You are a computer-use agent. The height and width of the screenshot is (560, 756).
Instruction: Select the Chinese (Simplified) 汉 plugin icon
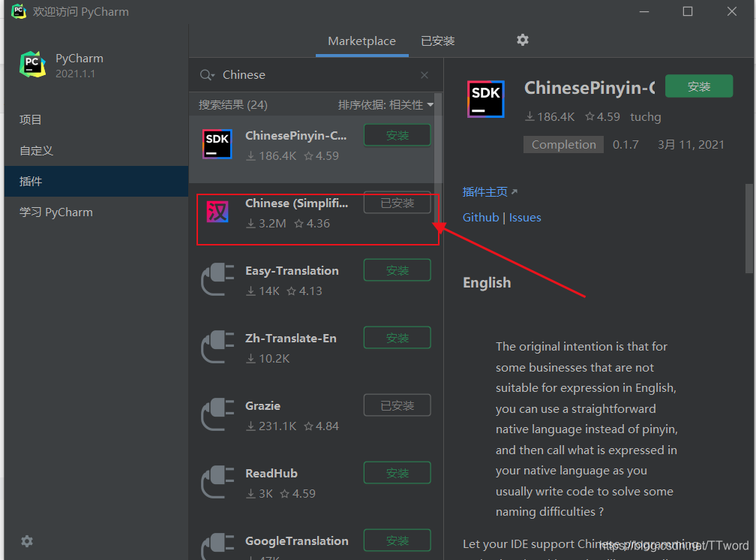pos(217,212)
